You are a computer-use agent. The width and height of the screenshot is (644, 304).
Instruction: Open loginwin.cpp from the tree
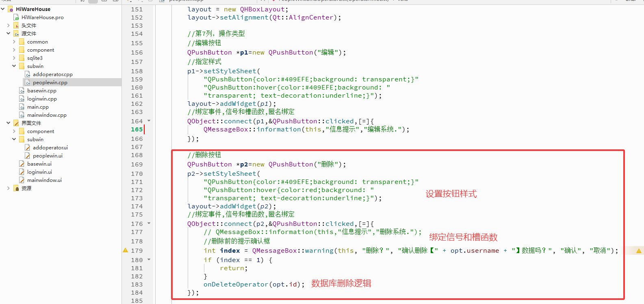click(42, 98)
